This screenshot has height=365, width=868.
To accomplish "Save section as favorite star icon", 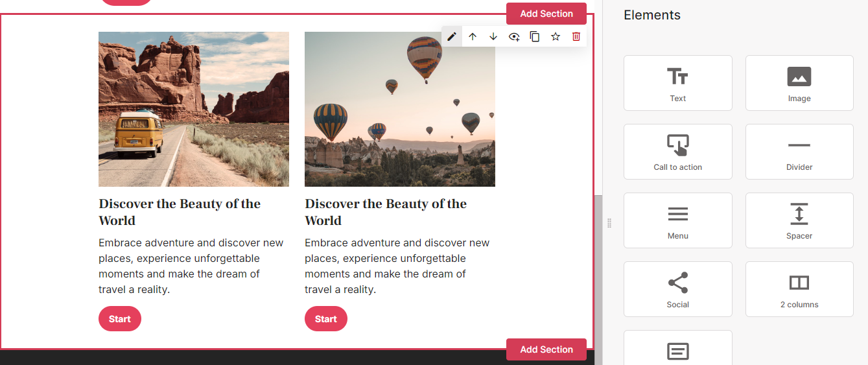I will coord(556,36).
